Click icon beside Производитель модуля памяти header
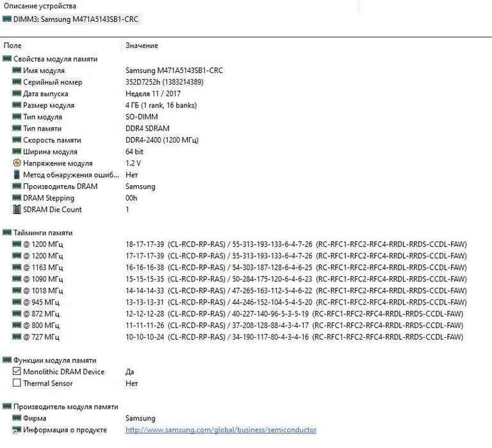 click(7, 406)
